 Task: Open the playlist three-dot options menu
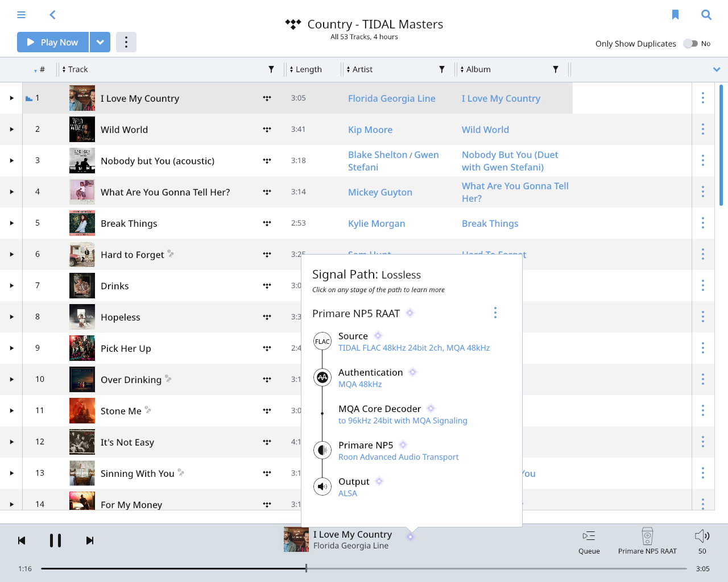tap(126, 42)
